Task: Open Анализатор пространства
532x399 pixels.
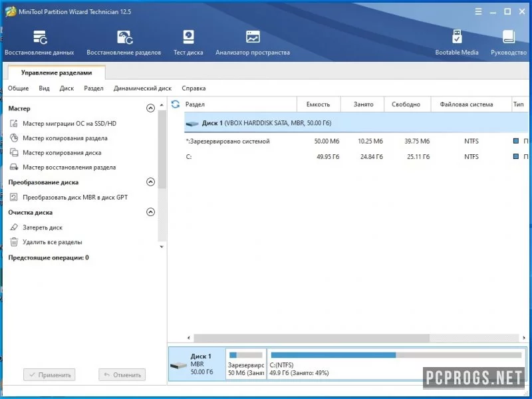Action: tap(253, 43)
